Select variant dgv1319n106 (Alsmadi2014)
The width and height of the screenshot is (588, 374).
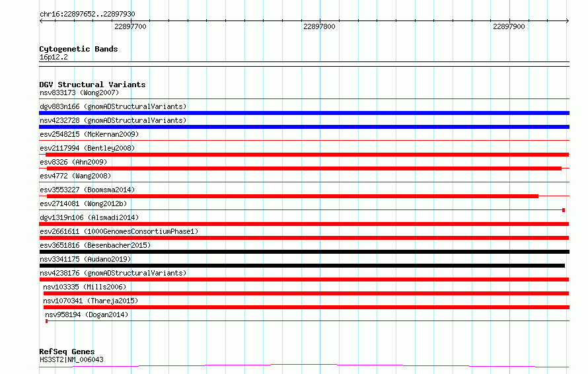[x=89, y=217]
